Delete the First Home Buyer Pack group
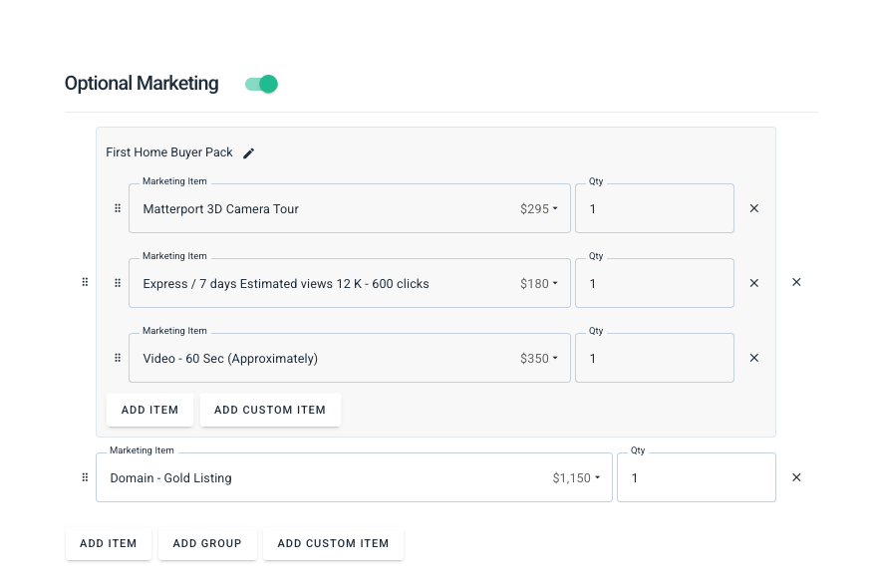Screen dimensions: 871x588 click(x=796, y=282)
